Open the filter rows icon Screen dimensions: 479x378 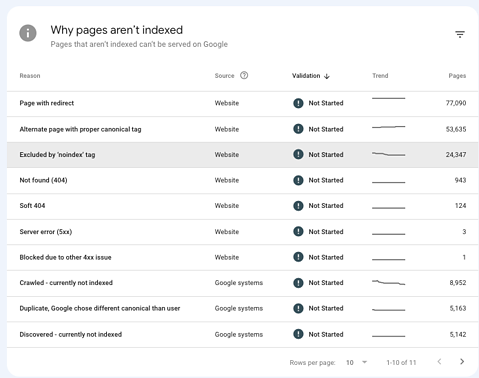(x=460, y=34)
